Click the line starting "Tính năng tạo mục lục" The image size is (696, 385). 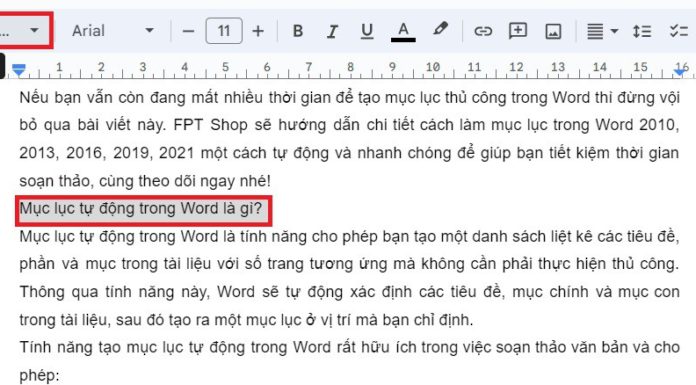(x=349, y=347)
